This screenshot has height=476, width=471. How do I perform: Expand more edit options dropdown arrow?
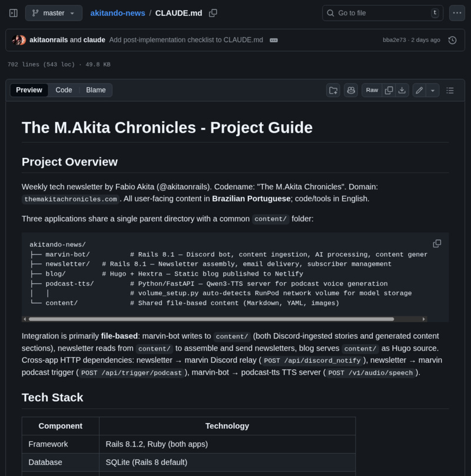433,90
